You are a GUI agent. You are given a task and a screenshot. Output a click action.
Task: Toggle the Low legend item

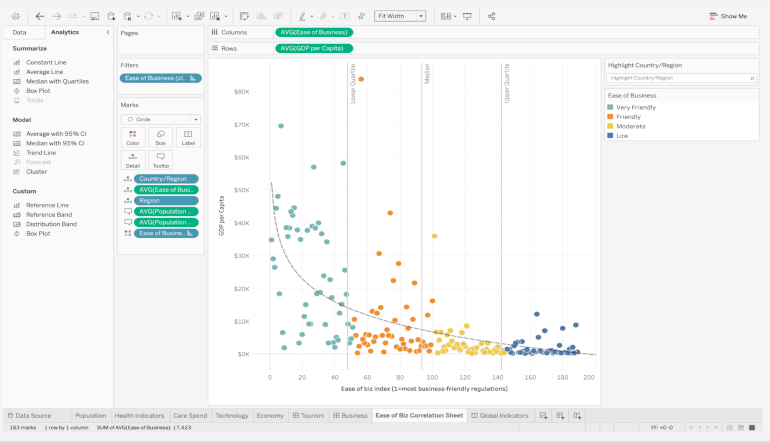coord(622,135)
